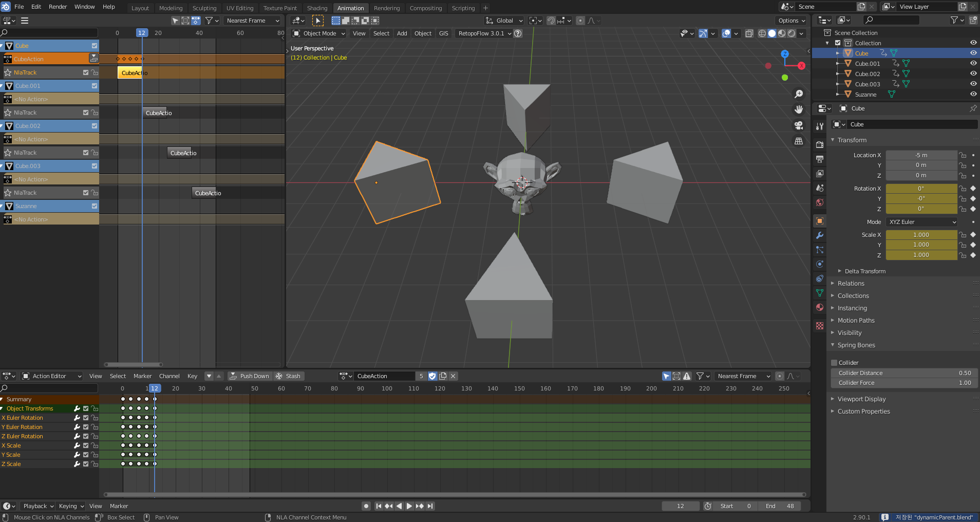Open the Render menu
The image size is (980, 522).
pos(58,7)
